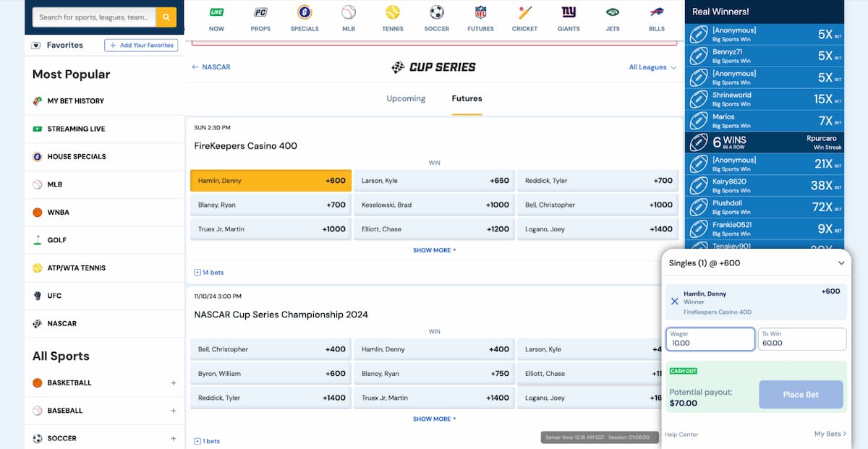
Task: Select Truex Jr, Martin +1000 odds
Action: [271, 229]
